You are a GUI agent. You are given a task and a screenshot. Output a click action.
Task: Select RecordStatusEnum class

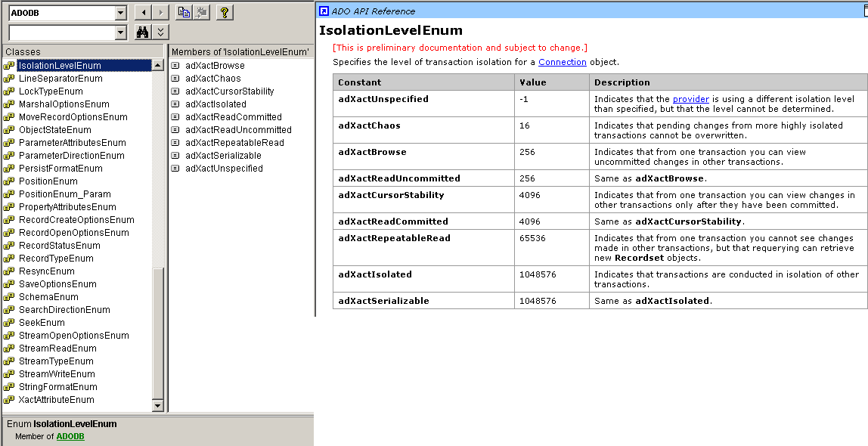tap(60, 246)
